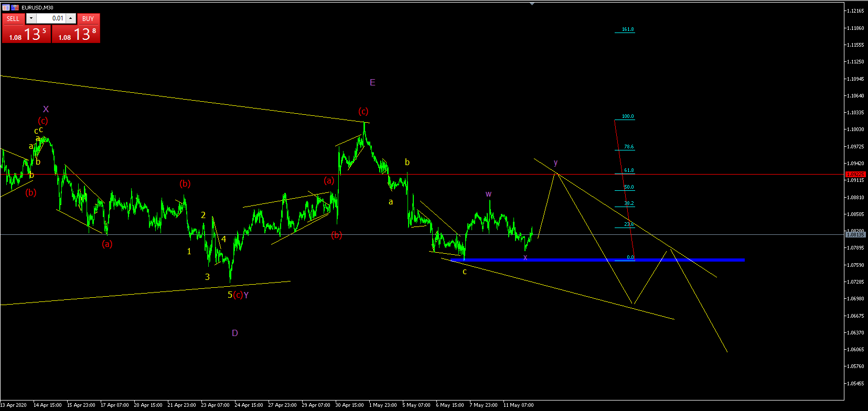Select the D wave label below the chart
This screenshot has height=411, width=868.
235,333
